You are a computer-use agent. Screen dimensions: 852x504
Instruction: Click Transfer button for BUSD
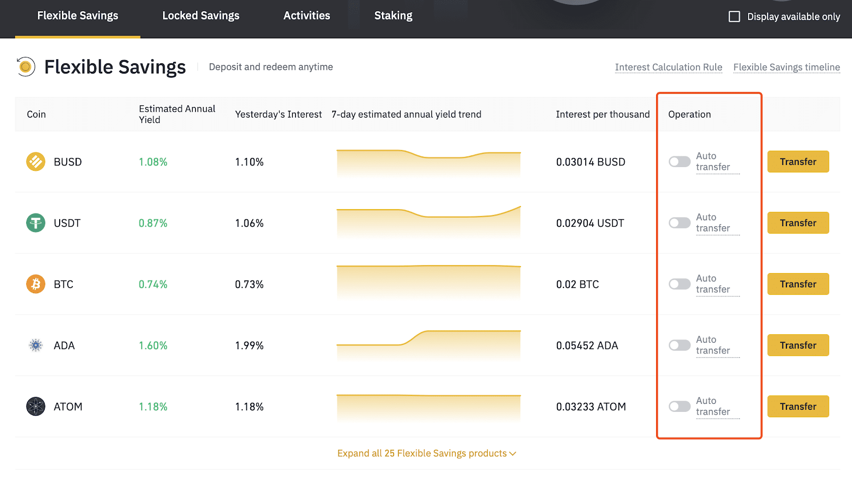coord(798,161)
